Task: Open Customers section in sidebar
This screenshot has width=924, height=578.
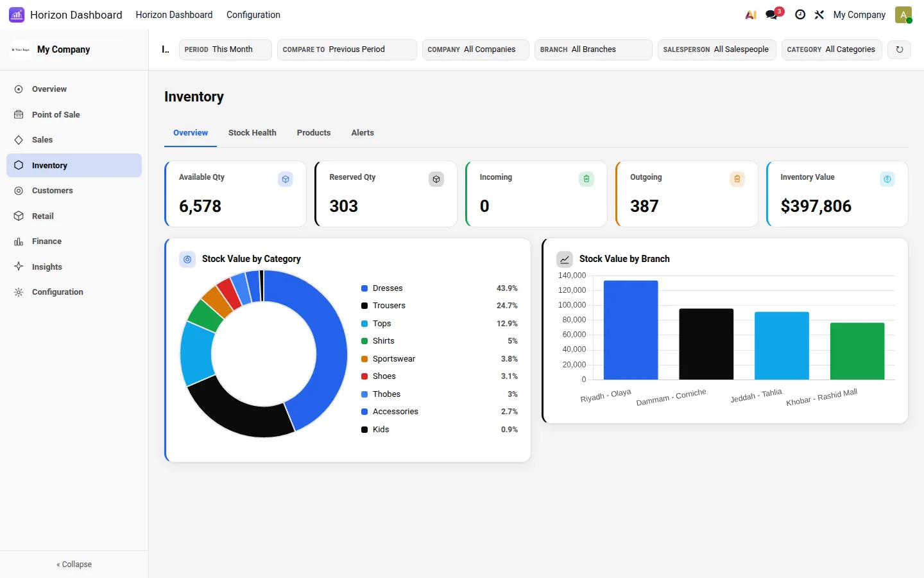Action: [74, 191]
